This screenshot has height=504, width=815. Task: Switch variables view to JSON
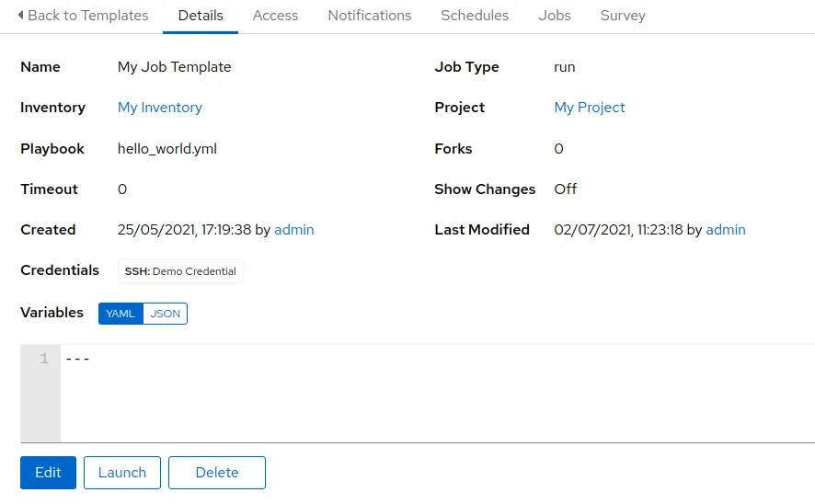click(x=166, y=314)
